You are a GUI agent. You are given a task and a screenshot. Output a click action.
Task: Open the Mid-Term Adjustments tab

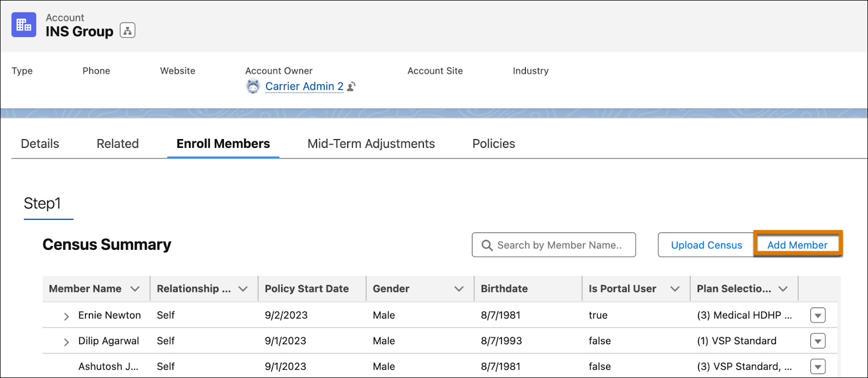371,143
